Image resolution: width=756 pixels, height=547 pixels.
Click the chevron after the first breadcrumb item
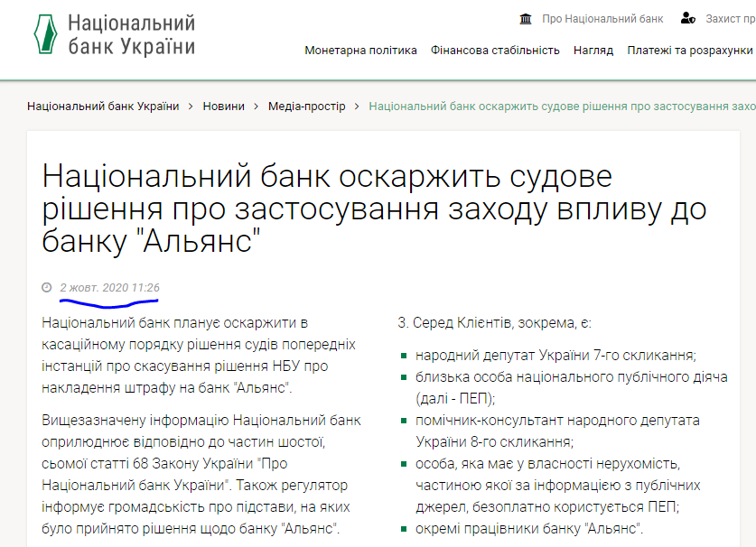(191, 107)
